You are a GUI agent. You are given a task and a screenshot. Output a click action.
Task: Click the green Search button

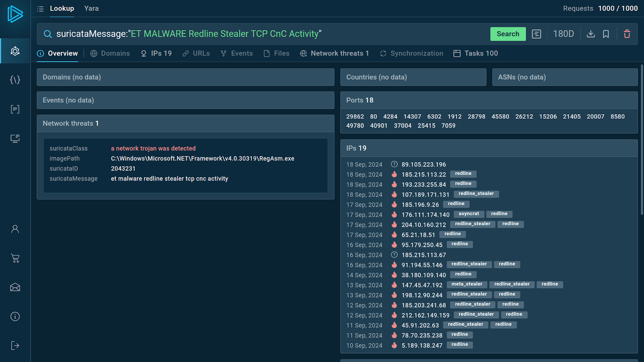(508, 34)
